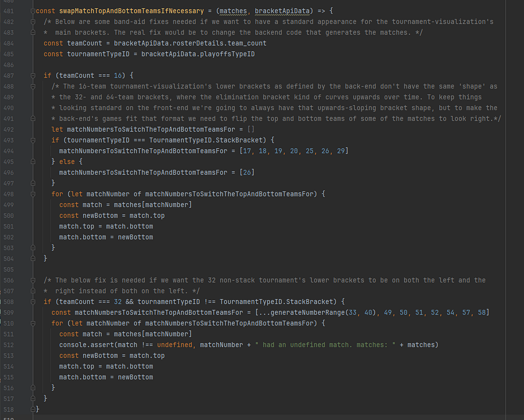The height and width of the screenshot is (420, 524).
Task: Click the empty array brackets on line 492
Action: tap(251, 130)
